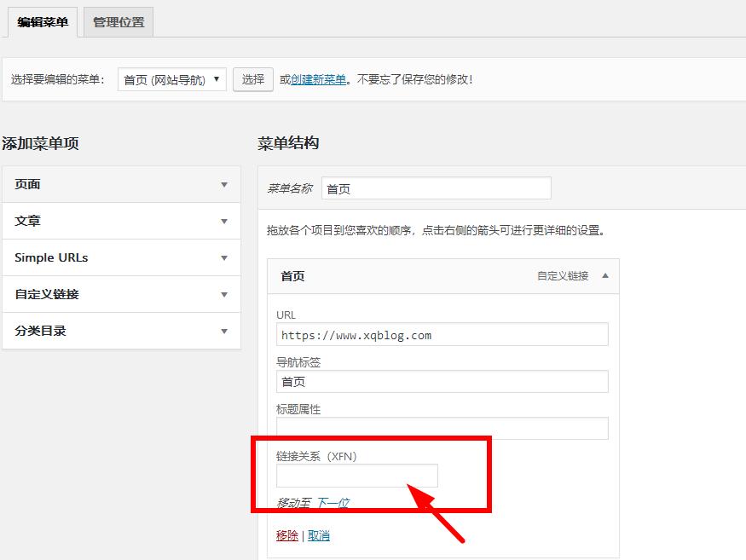Click 取消 to cancel changes
Screen dimensions: 746x560
pos(319,536)
